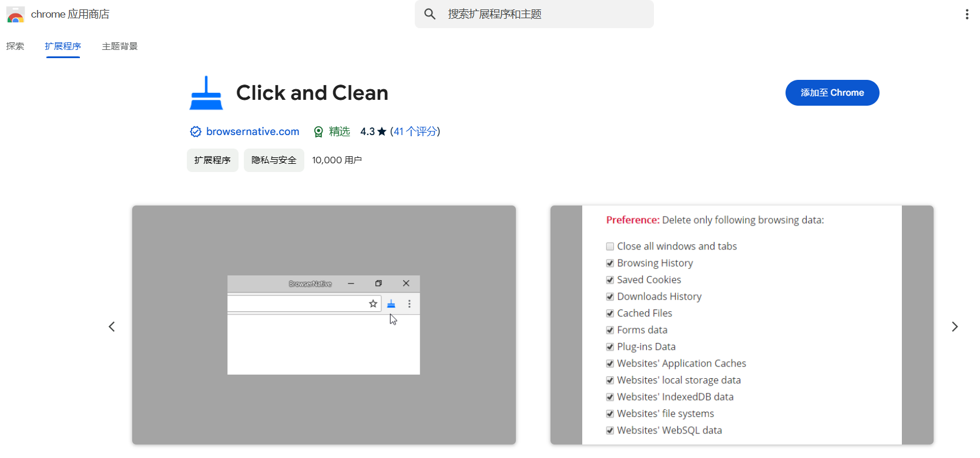Toggle the Browsing History checkbox
The height and width of the screenshot is (458, 980).
click(610, 263)
